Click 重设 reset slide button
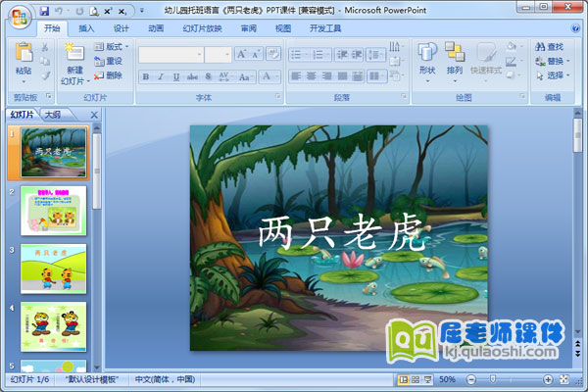The image size is (588, 392). pos(109,61)
